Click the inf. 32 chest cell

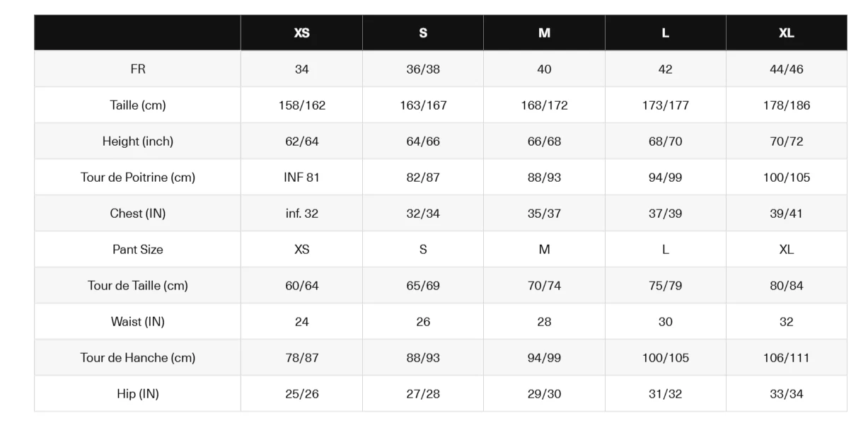point(301,214)
